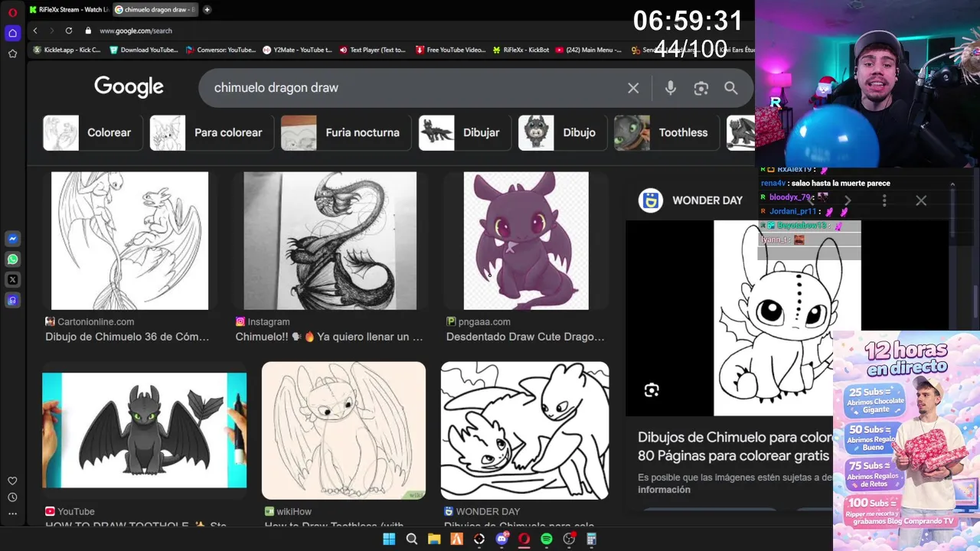Open Opera sidebar home workspace icon
The image size is (980, 551).
(x=12, y=33)
